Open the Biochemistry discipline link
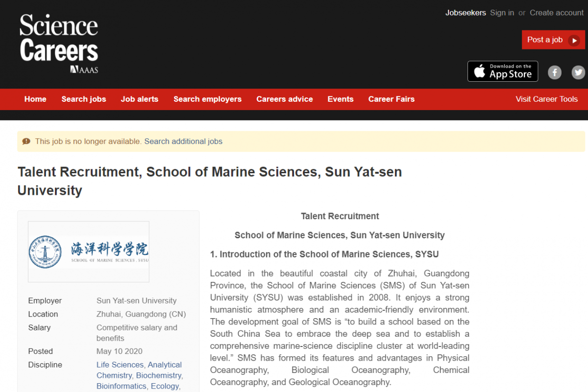 point(159,375)
